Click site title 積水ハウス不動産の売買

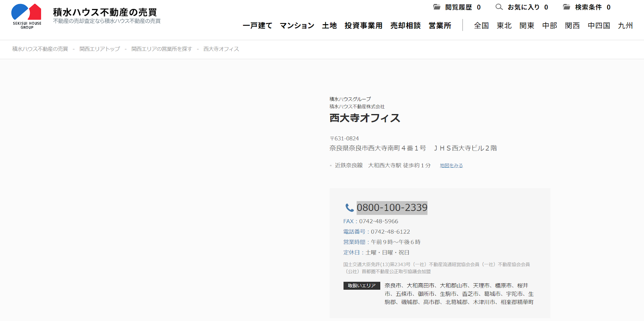pos(105,12)
